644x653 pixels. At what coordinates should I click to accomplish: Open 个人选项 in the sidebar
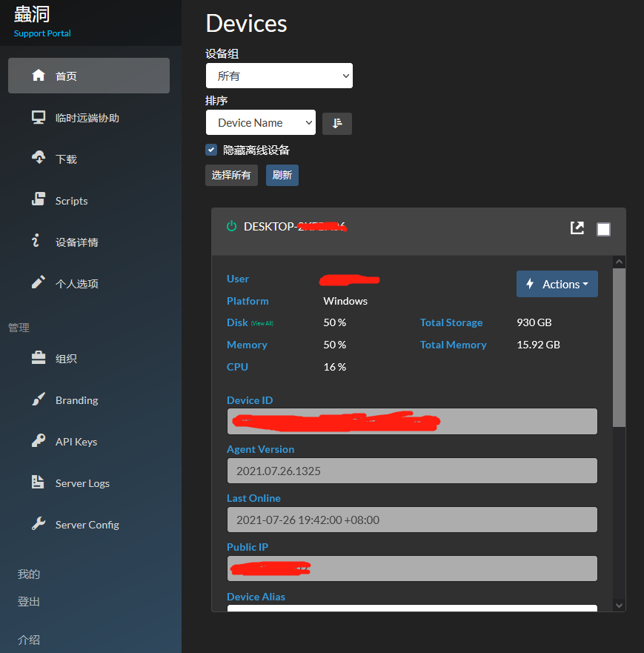tap(76, 284)
